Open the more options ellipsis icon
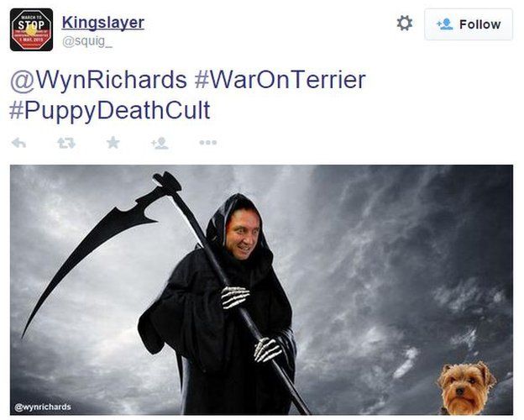This screenshot has height=420, width=524. (x=208, y=143)
